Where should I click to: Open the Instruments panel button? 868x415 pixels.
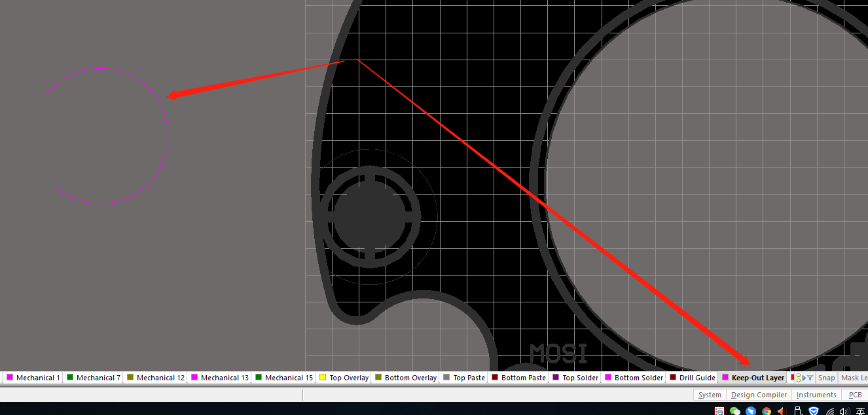816,395
